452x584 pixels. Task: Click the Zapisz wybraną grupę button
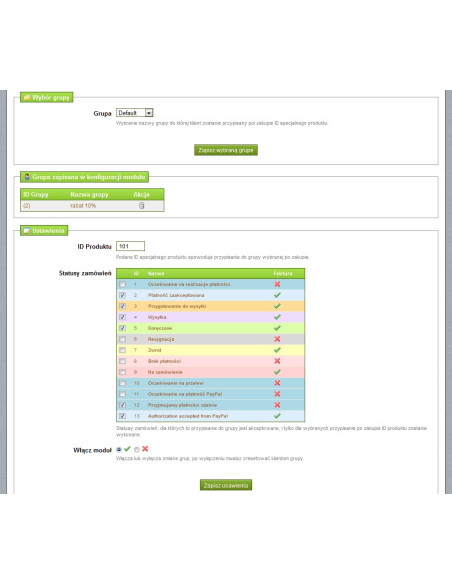tap(226, 150)
